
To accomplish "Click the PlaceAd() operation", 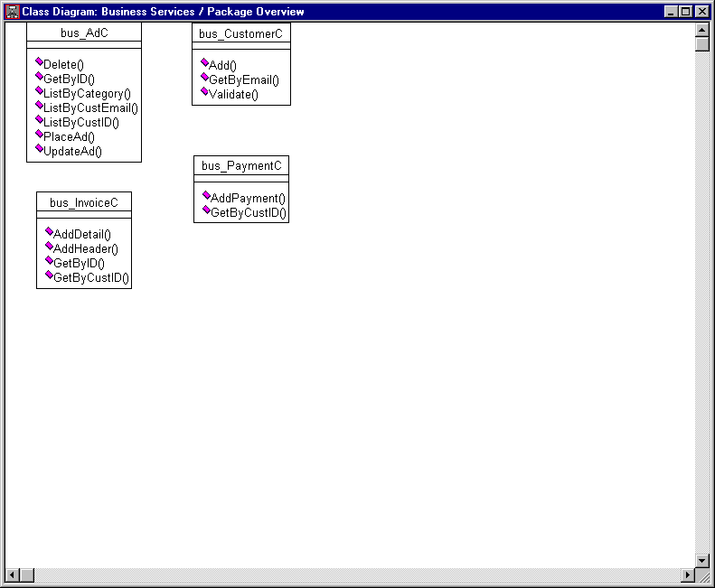I will pos(69,136).
